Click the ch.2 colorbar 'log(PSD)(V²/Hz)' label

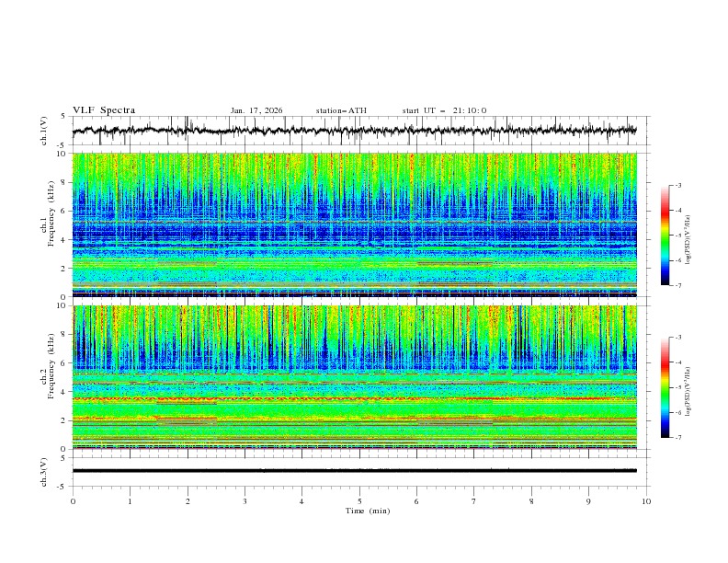688,391
